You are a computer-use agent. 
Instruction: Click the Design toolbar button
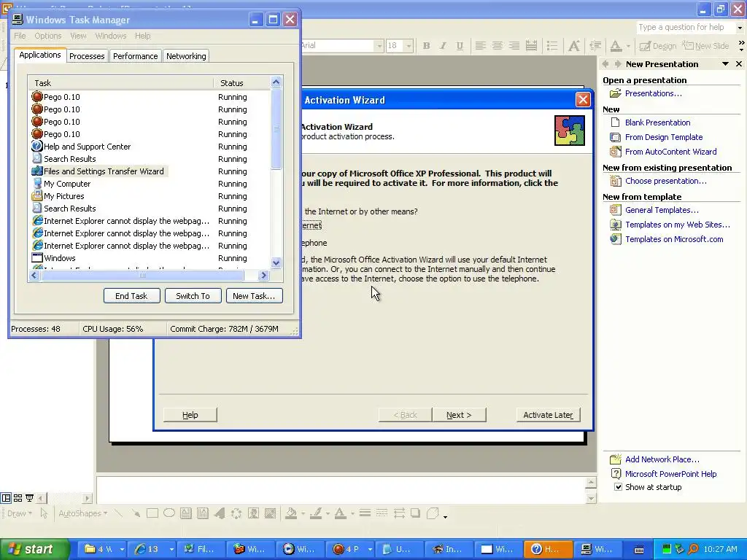[x=658, y=46]
